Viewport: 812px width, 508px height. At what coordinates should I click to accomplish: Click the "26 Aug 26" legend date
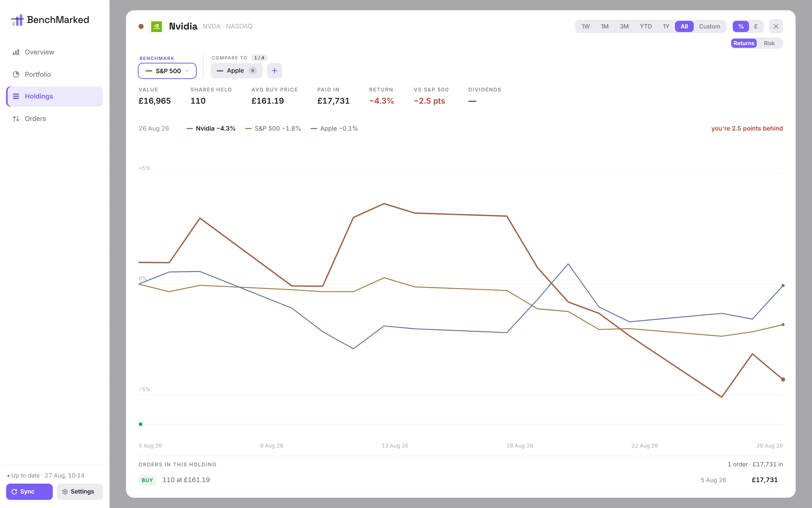pos(154,128)
